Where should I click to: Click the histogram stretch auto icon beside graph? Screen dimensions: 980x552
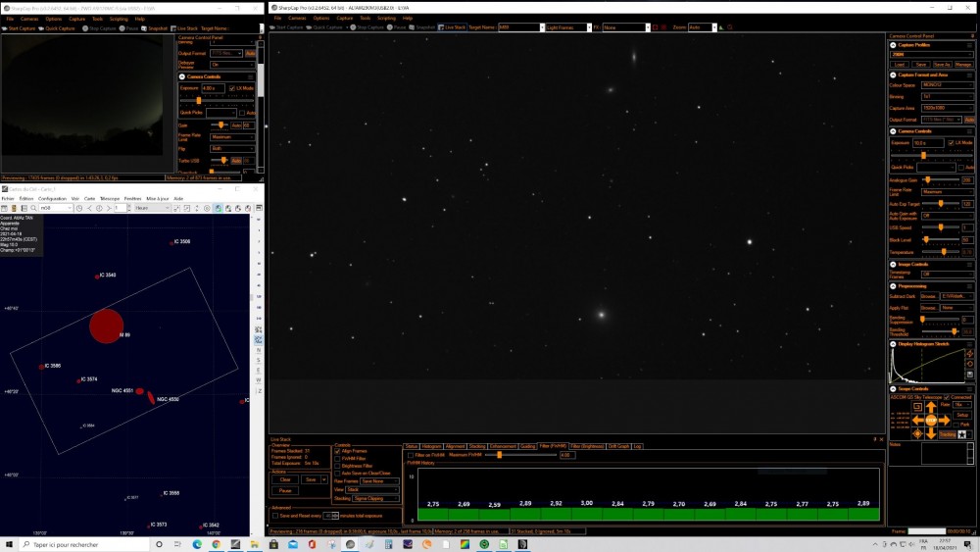tap(970, 354)
